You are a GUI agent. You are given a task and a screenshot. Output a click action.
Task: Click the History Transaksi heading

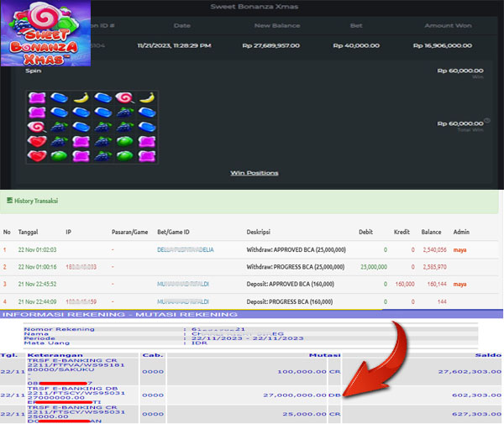pyautogui.click(x=36, y=201)
